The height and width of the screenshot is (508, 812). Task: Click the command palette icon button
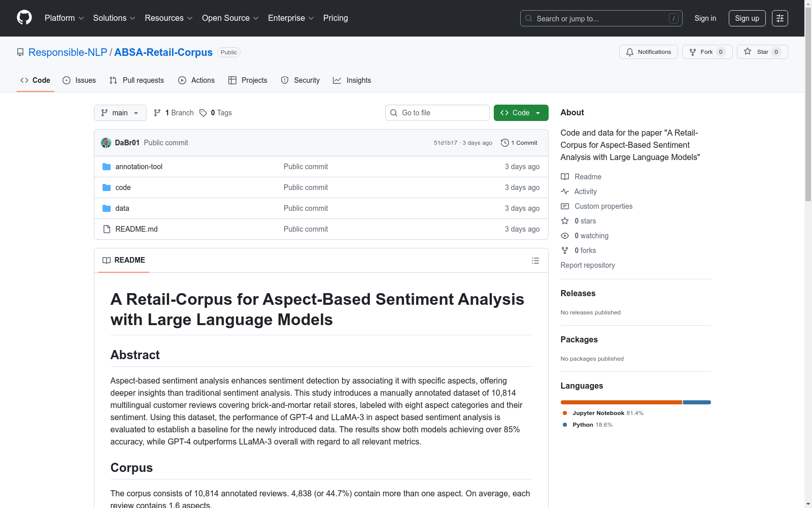point(780,18)
